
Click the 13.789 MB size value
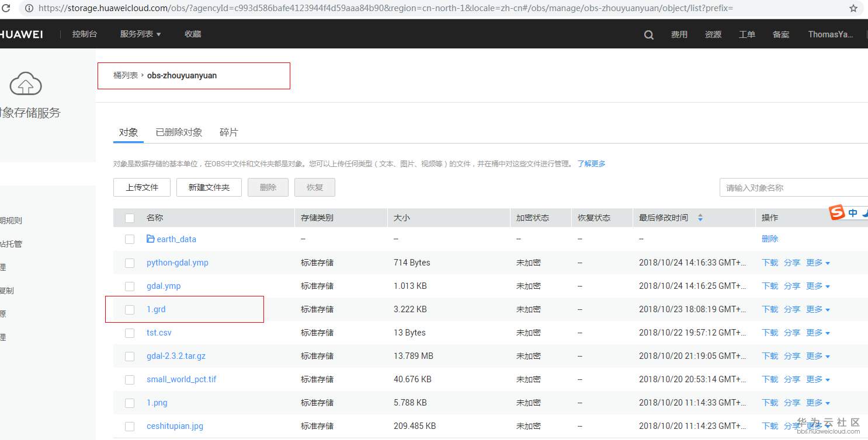(x=414, y=356)
